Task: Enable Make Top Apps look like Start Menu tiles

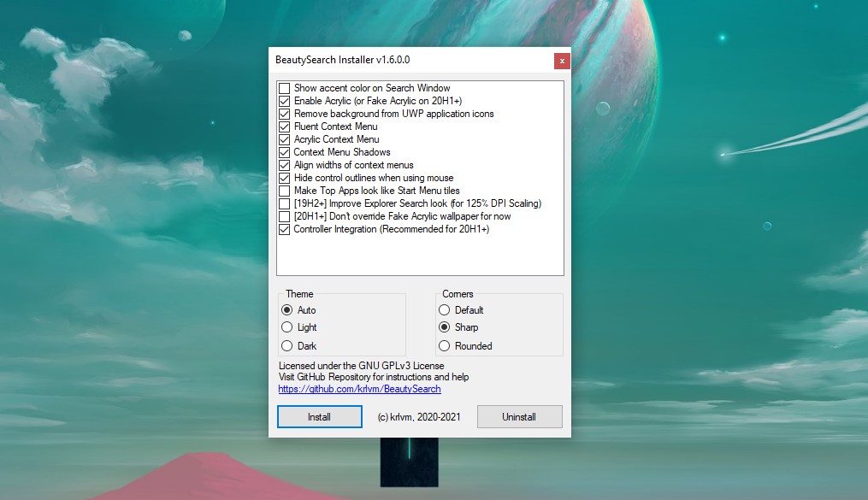Action: pos(285,191)
